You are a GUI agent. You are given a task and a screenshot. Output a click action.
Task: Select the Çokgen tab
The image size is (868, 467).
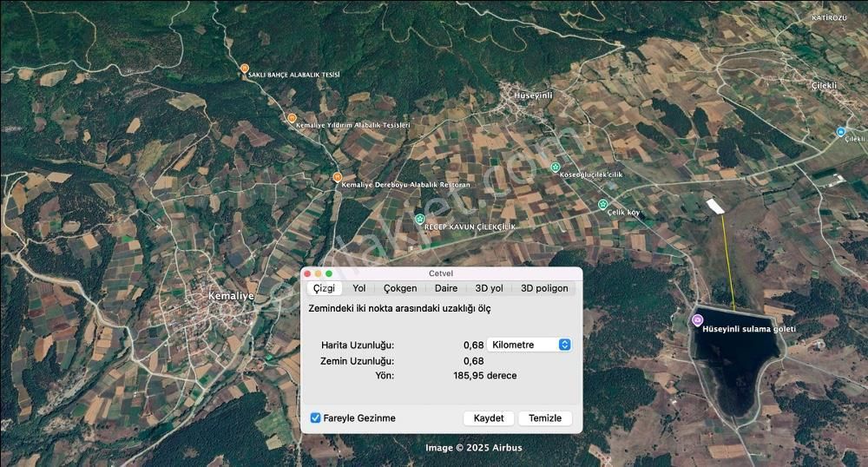tap(400, 288)
